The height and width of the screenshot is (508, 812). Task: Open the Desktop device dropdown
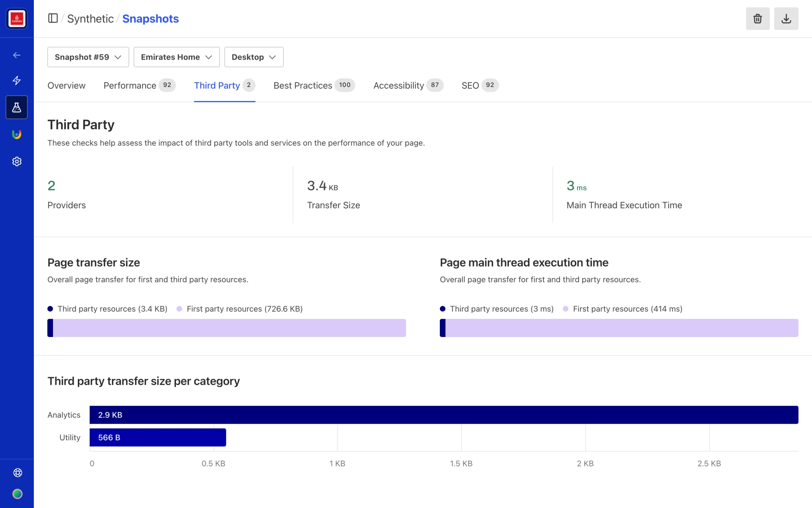click(254, 57)
